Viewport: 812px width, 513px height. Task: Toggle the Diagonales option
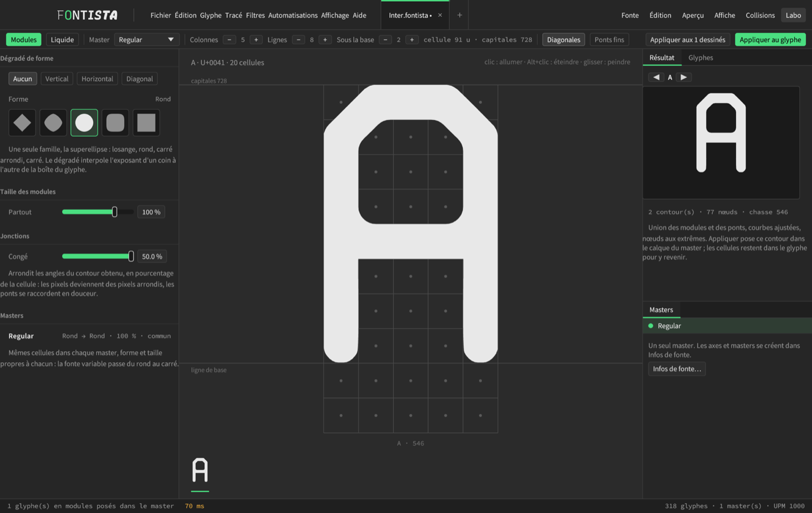563,39
